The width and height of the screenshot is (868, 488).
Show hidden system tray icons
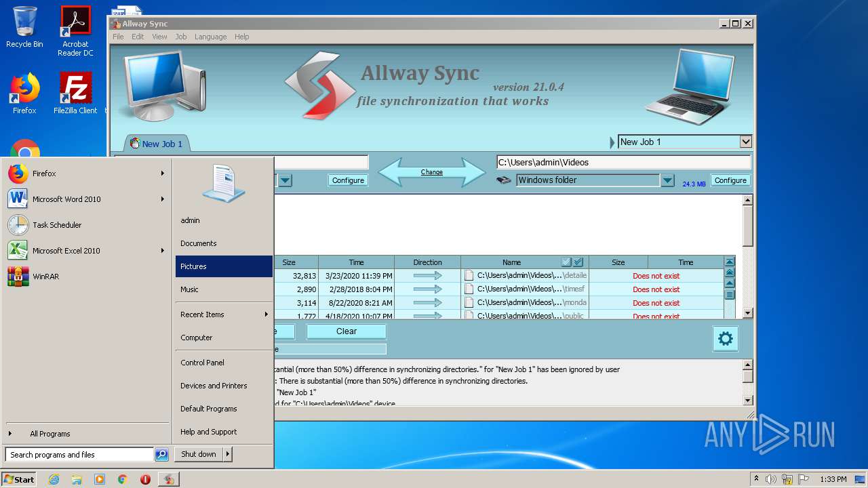pyautogui.click(x=756, y=479)
